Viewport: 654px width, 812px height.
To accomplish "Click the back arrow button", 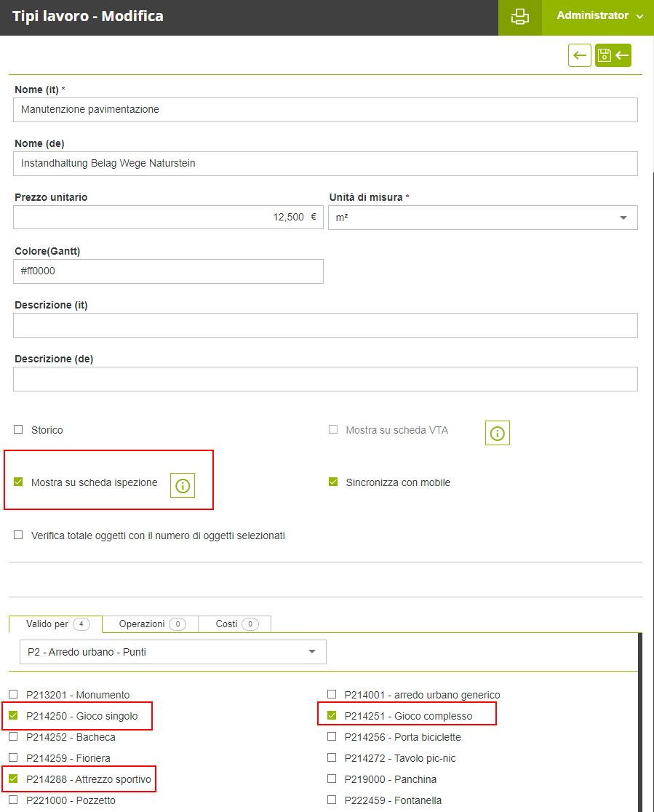I will point(580,55).
